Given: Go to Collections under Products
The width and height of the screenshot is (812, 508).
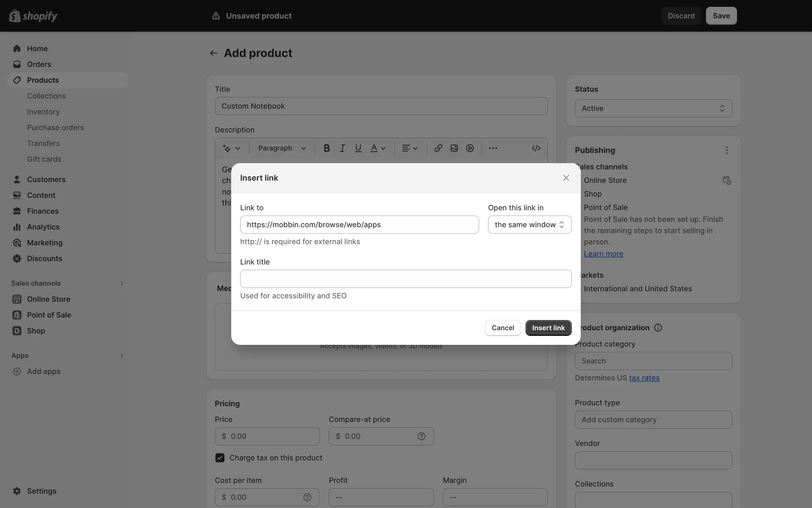Looking at the screenshot, I should 47,96.
